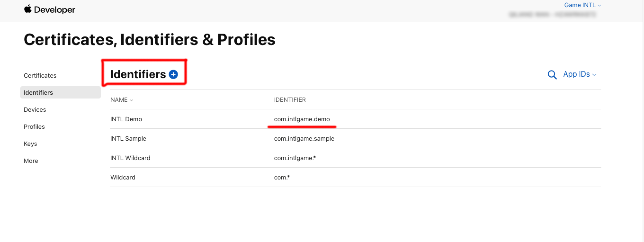644x242 pixels.
Task: Toggle the NAME column sort order
Action: 121,99
